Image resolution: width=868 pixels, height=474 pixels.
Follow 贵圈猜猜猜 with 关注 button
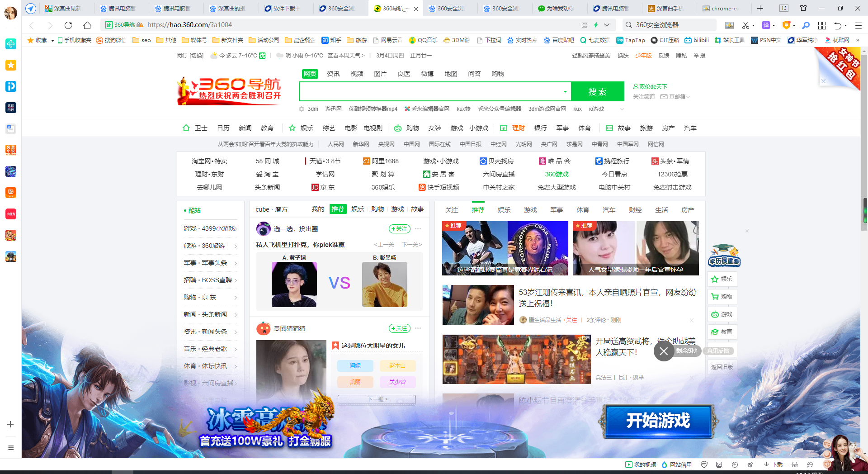pyautogui.click(x=399, y=328)
